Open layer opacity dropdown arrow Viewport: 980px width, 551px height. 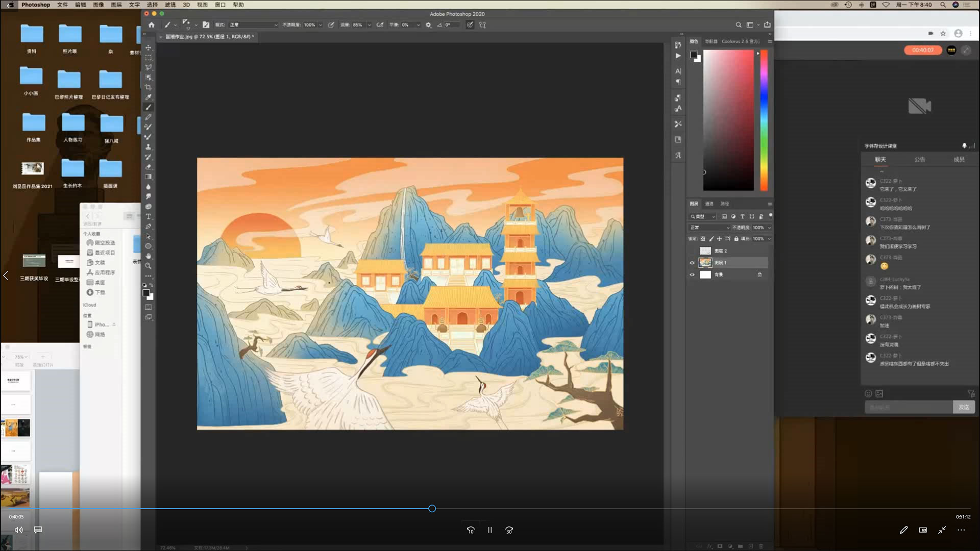pyautogui.click(x=769, y=228)
